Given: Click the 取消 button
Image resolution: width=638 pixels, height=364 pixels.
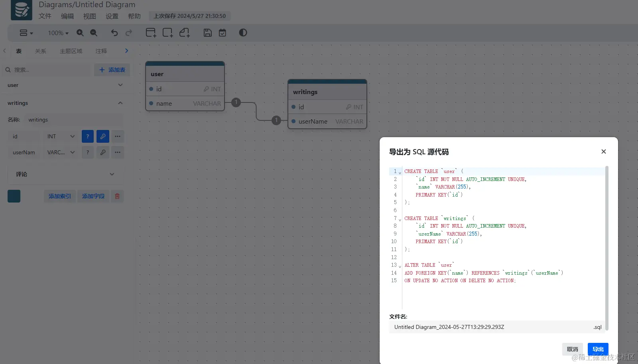Looking at the screenshot, I should (x=573, y=349).
